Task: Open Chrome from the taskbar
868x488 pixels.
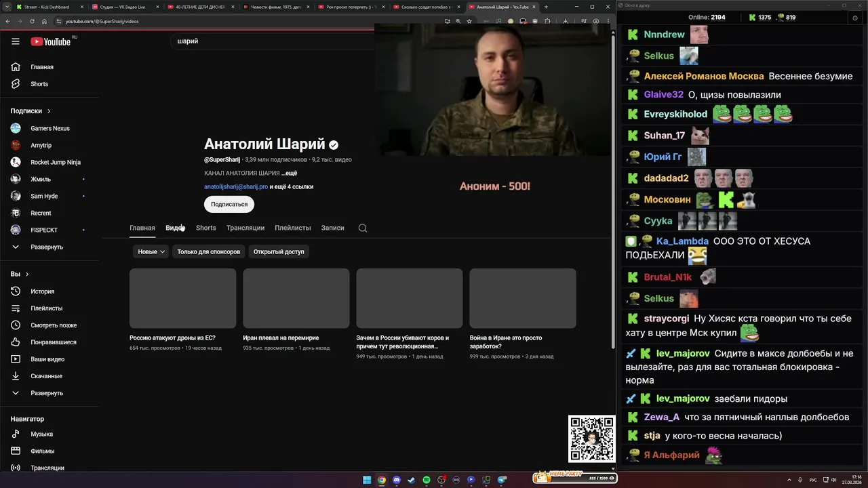Action: click(x=382, y=480)
